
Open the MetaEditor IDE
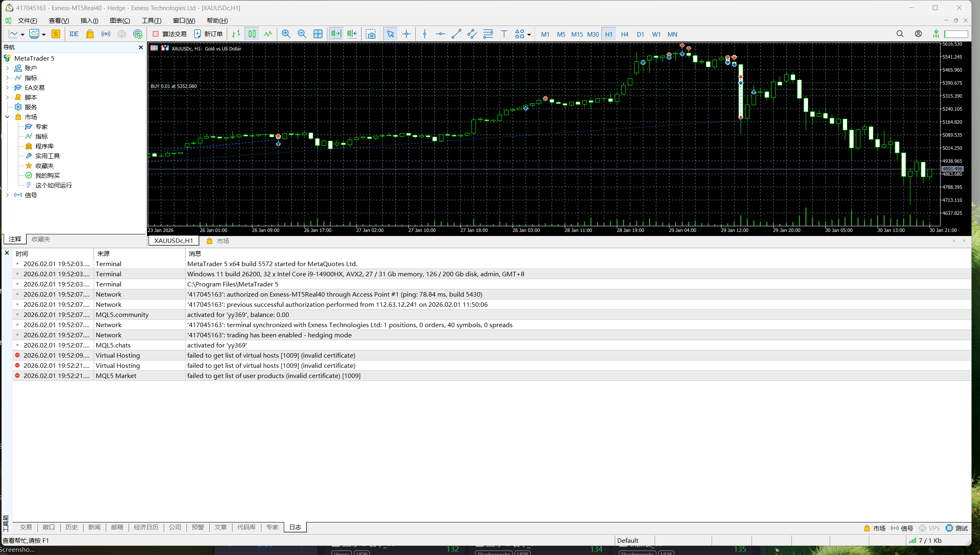coord(74,34)
